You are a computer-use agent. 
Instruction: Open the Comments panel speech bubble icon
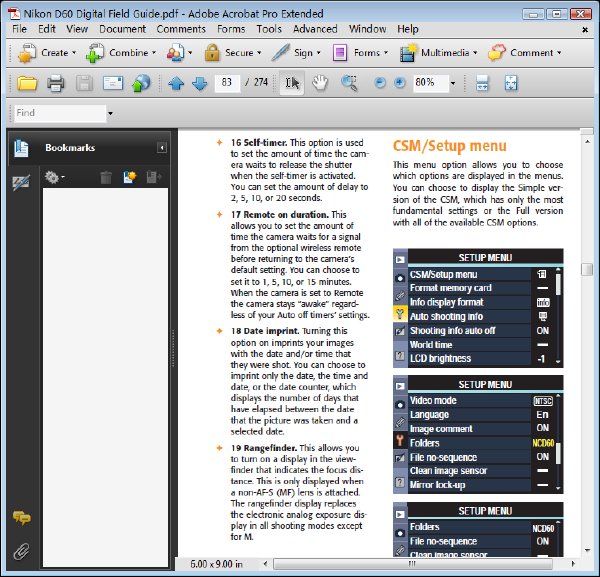(22, 518)
